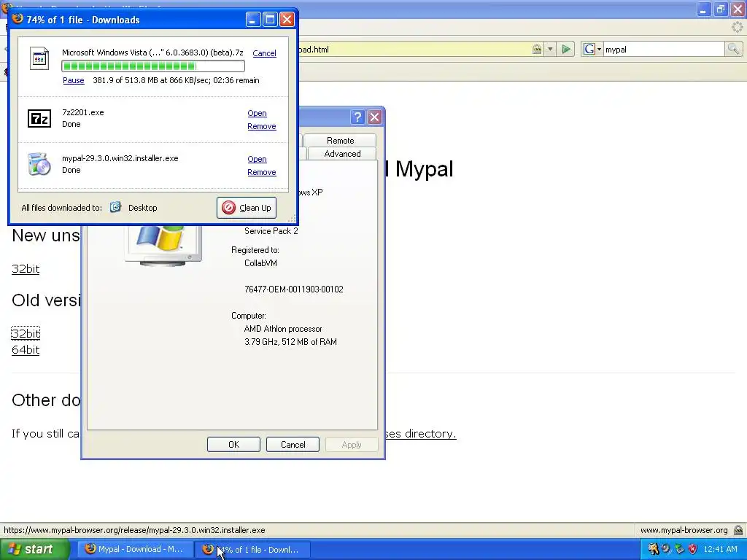The height and width of the screenshot is (560, 747).
Task: Click the red Security Center shield tray icon
Action: [693, 549]
